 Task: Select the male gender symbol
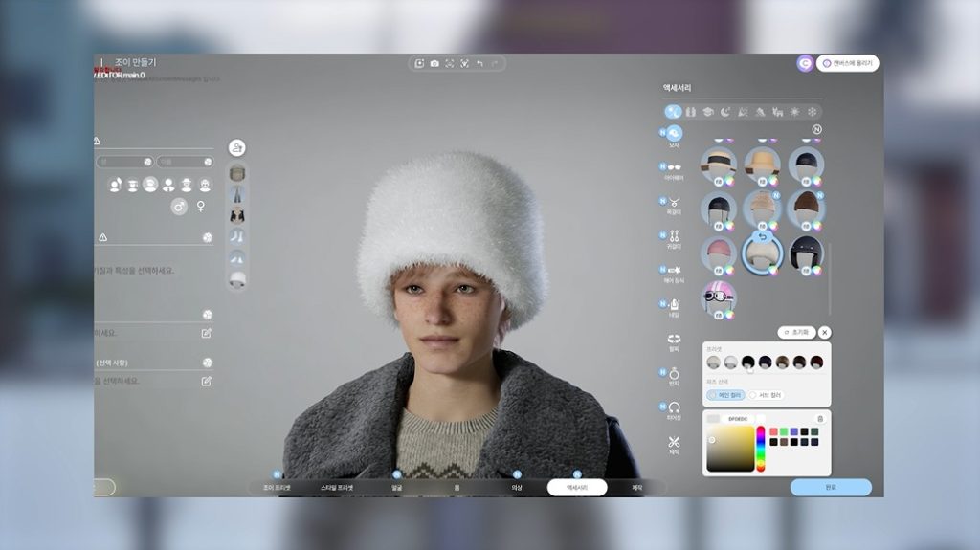click(x=179, y=207)
